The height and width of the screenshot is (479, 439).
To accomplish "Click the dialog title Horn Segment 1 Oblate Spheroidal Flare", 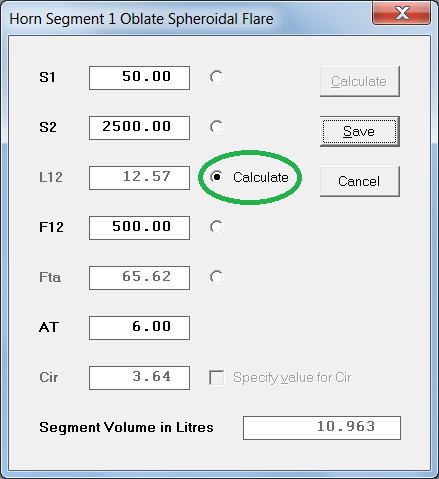I will [141, 19].
